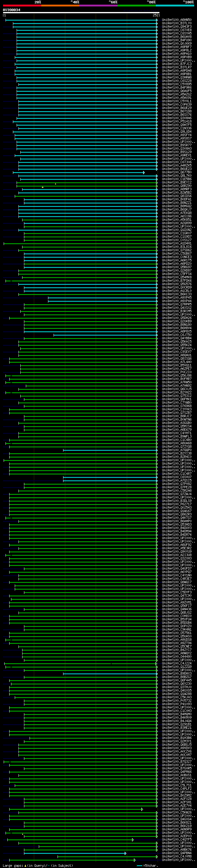Screen dimensions: 197x868
Task: Click hit label UniRef100_A6R1T5
Action: click(177, 260)
